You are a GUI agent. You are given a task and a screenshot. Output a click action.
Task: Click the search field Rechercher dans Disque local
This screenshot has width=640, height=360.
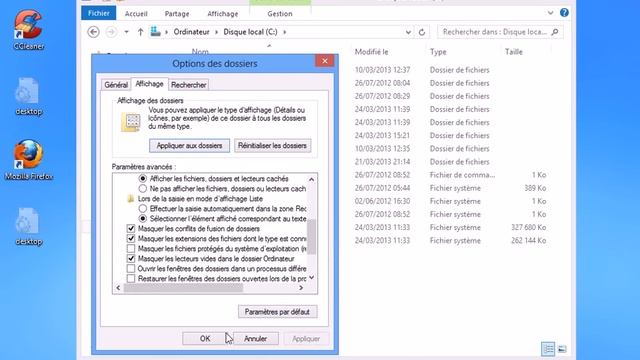click(494, 32)
